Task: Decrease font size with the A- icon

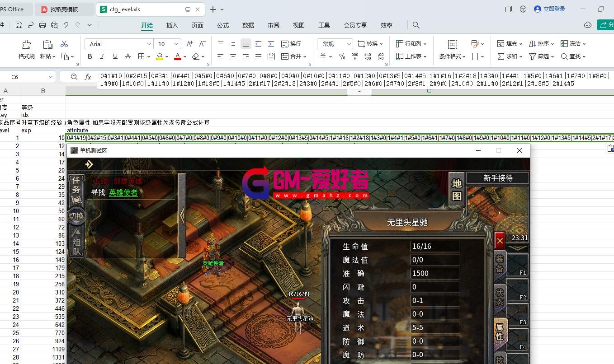Action: (x=203, y=44)
